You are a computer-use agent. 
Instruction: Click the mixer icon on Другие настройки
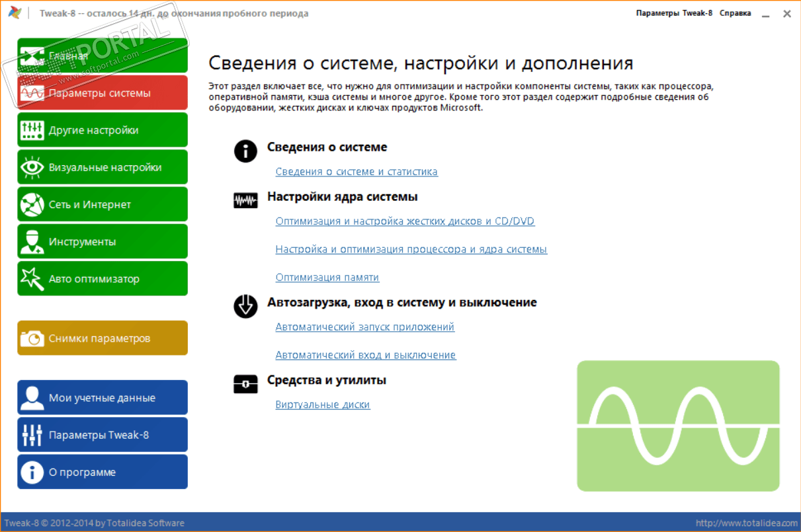pyautogui.click(x=32, y=130)
